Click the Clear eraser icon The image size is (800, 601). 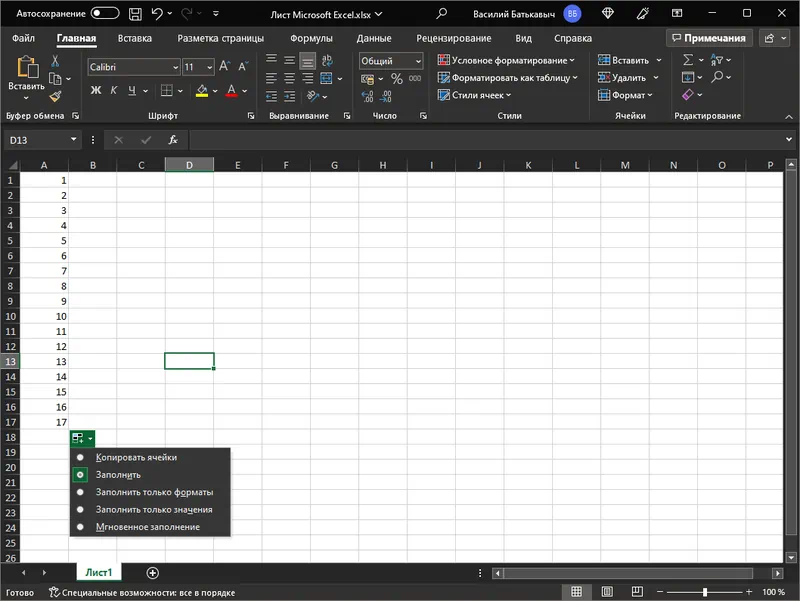pos(688,95)
